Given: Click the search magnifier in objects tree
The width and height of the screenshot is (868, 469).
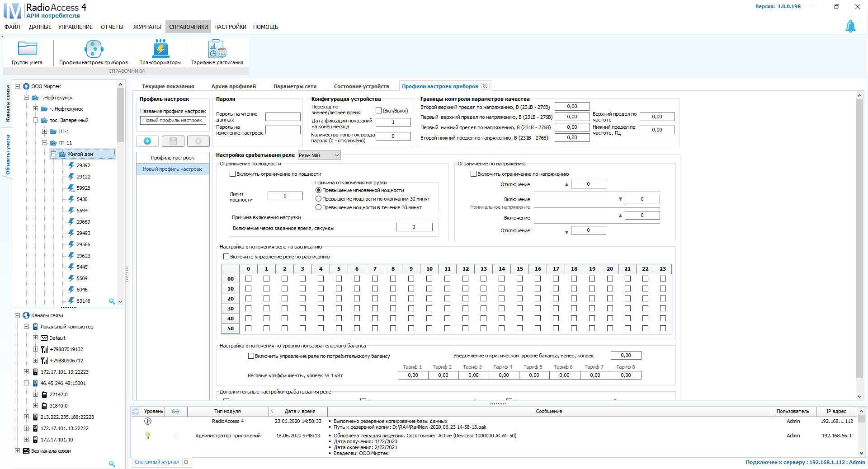Looking at the screenshot, I should [x=112, y=301].
